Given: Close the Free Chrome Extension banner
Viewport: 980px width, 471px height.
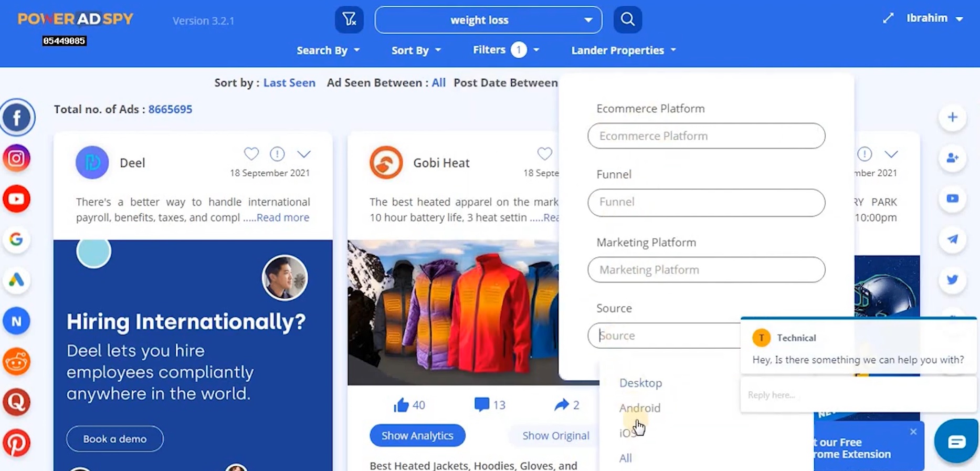Looking at the screenshot, I should (913, 432).
